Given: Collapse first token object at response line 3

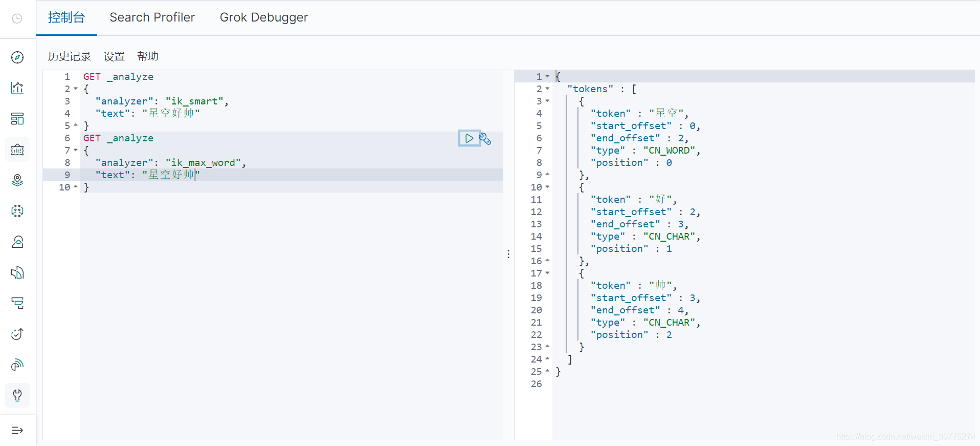Looking at the screenshot, I should (x=547, y=101).
